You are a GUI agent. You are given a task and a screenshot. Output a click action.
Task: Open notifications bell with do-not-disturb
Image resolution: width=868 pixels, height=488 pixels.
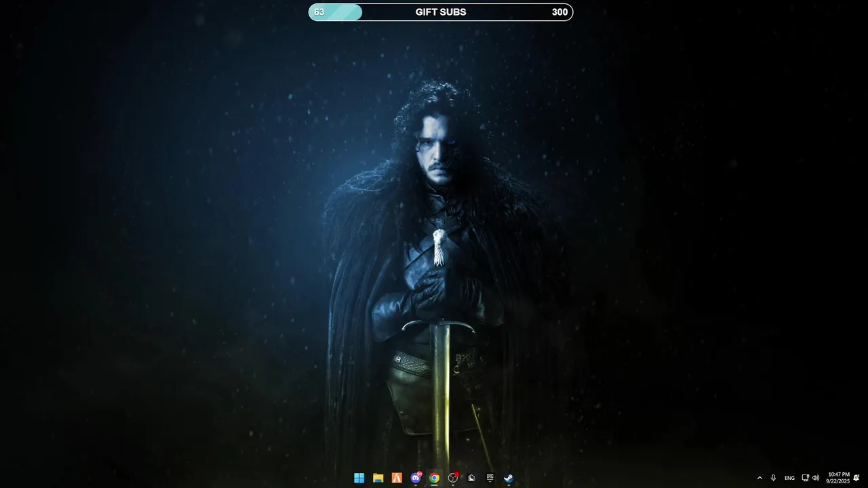[856, 478]
